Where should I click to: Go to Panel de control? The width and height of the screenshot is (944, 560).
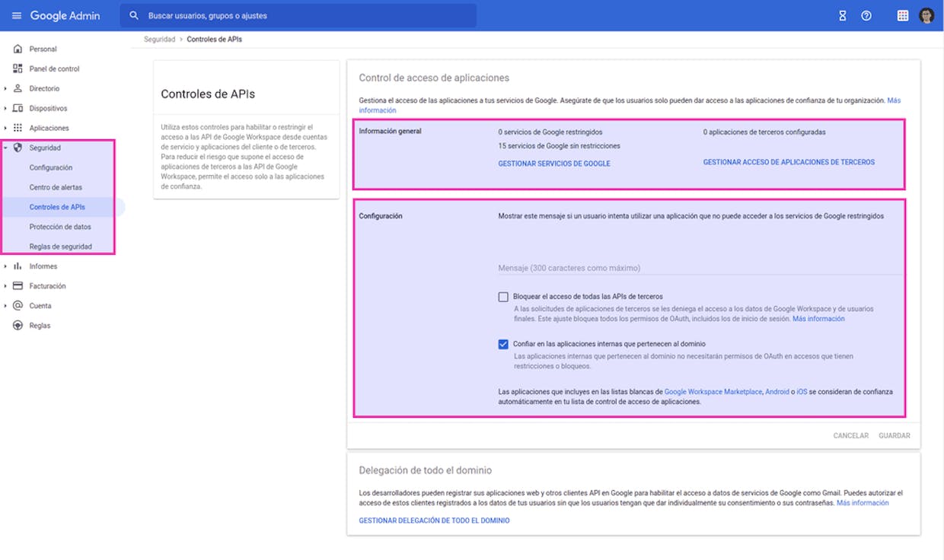[x=55, y=68]
